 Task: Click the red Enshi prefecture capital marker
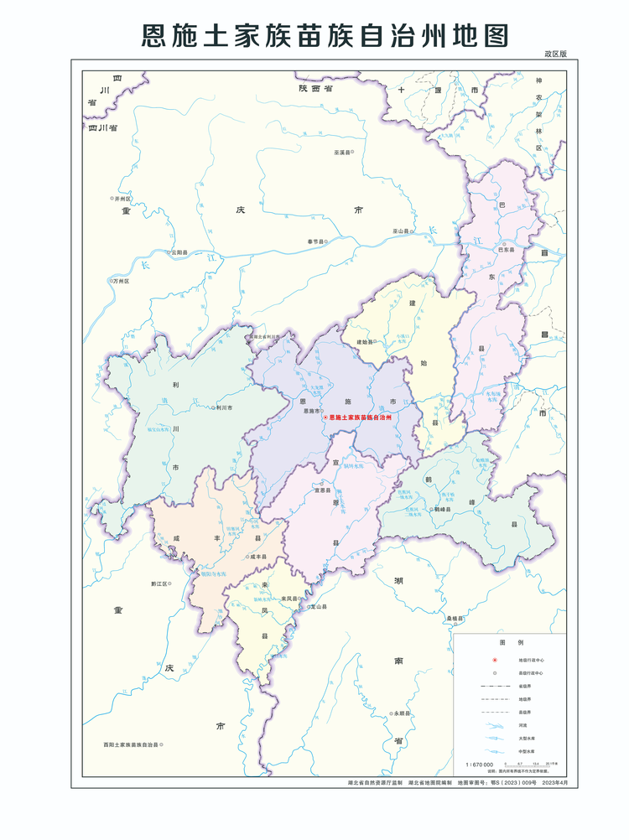click(325, 417)
